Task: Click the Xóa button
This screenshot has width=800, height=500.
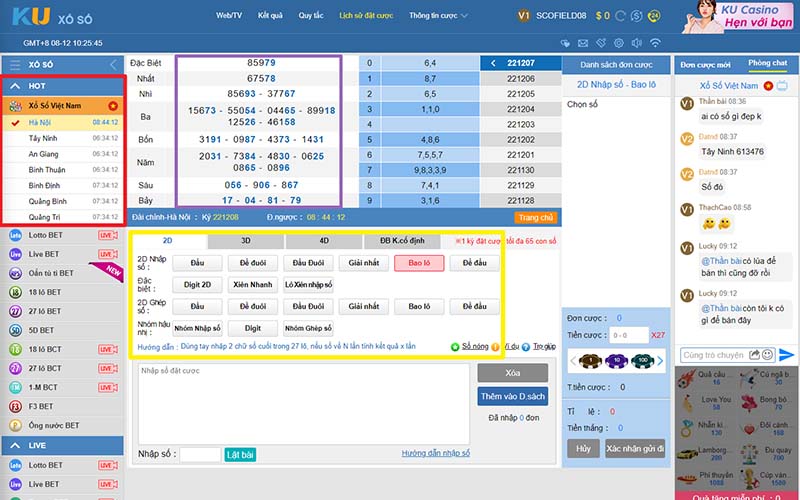Action: click(x=513, y=373)
